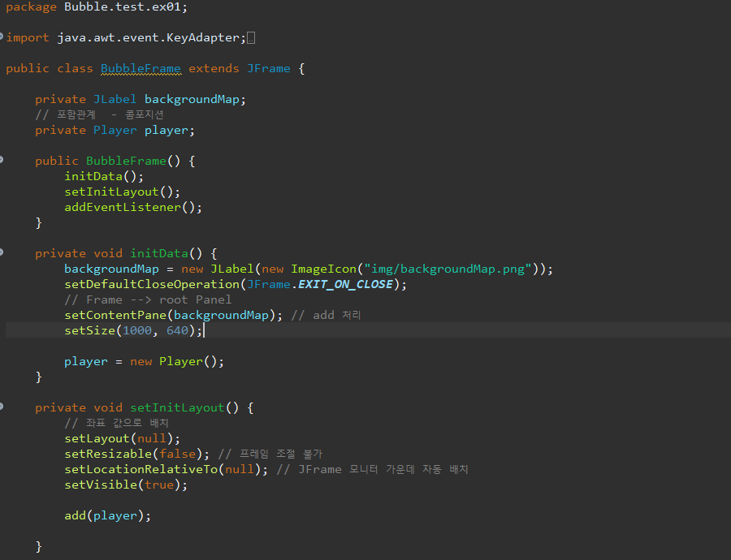Viewport: 731px width, 560px height.
Task: Click "false" in setResizable call
Action: click(177, 454)
